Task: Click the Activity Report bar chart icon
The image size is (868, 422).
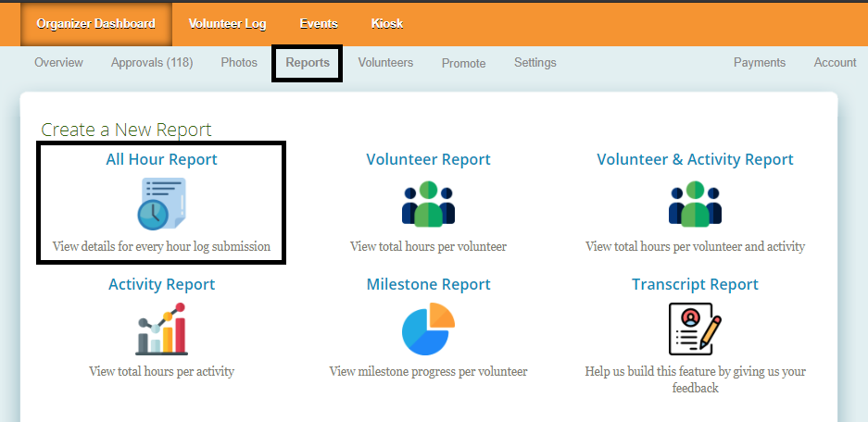Action: [x=161, y=329]
